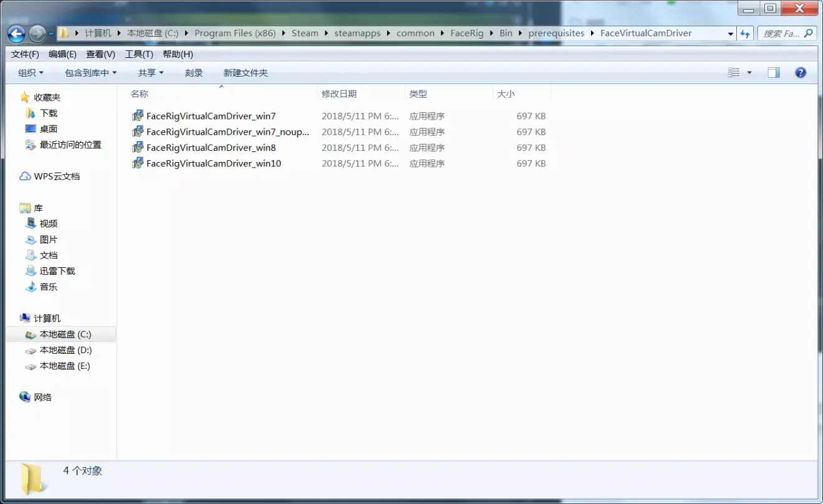Open the 帮助(H) menu
The height and width of the screenshot is (504, 823).
coord(178,54)
